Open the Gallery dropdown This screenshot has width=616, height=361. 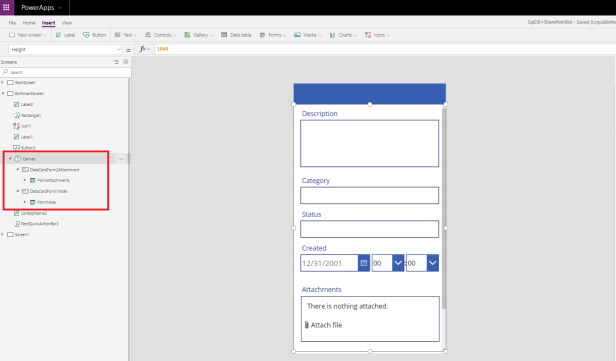click(198, 35)
